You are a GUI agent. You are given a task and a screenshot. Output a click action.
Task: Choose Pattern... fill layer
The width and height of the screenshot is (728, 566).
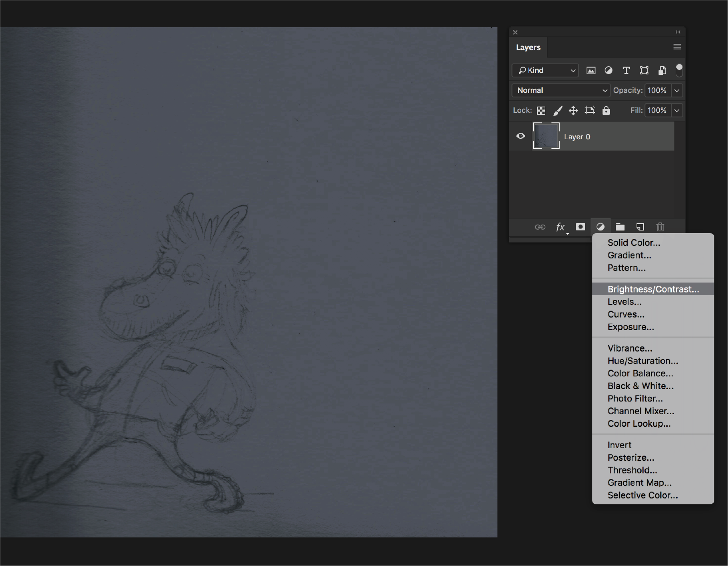tap(653, 268)
